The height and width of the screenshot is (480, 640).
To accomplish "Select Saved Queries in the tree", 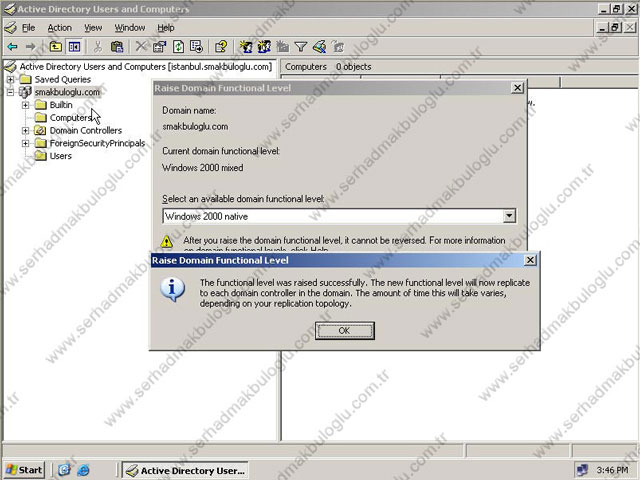I will [62, 79].
